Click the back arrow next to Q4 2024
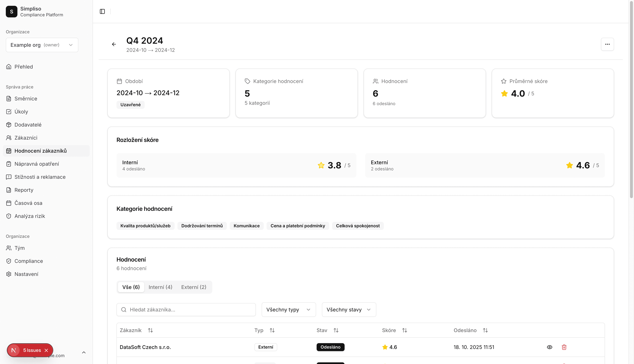This screenshot has width=634, height=364. (x=114, y=44)
